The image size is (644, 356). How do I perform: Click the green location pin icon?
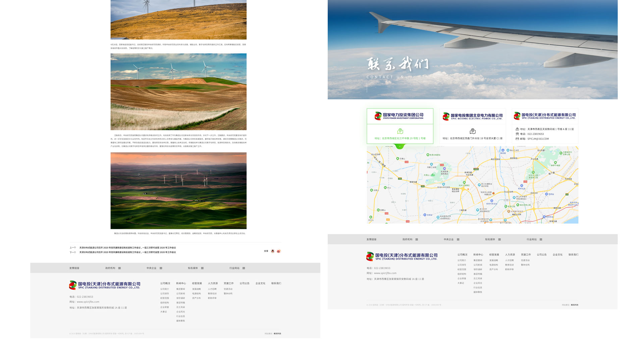click(400, 131)
